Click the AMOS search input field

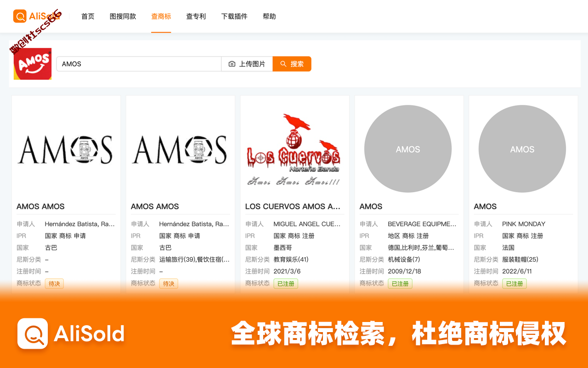[139, 64]
